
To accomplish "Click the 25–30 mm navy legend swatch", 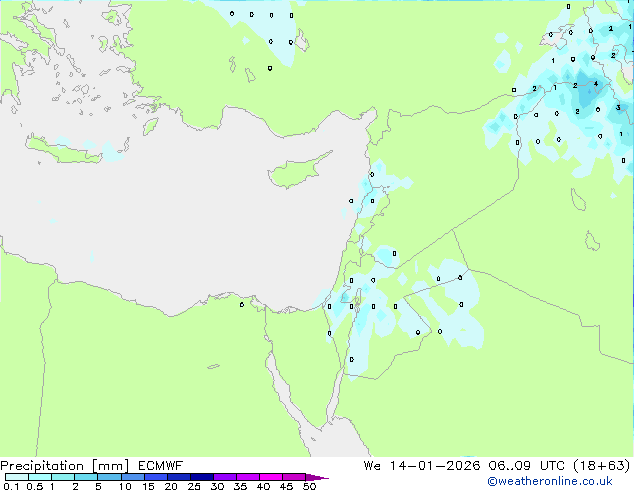I will tap(201, 477).
